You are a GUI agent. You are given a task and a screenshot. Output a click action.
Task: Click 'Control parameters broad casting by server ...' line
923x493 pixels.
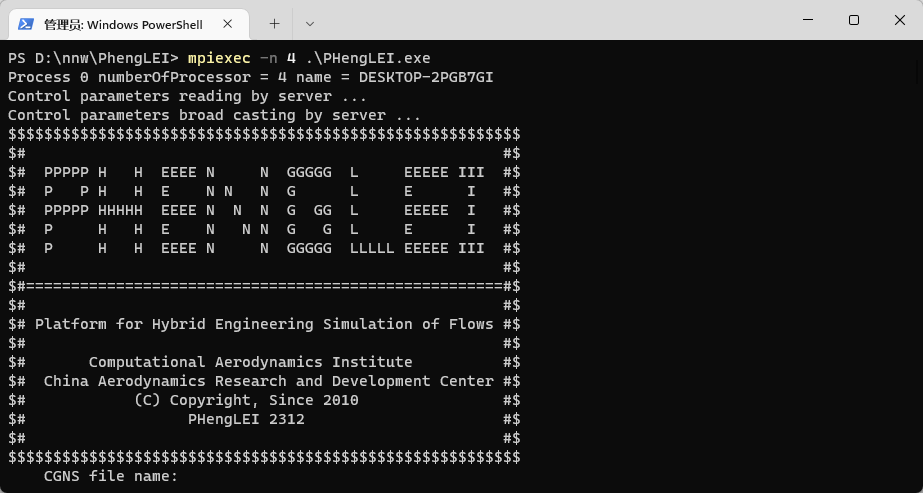214,115
